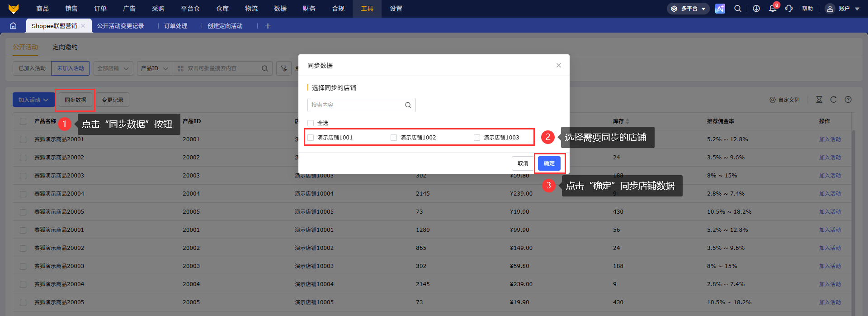Open the 数据 menu
This screenshot has width=868, height=316.
pyautogui.click(x=280, y=9)
